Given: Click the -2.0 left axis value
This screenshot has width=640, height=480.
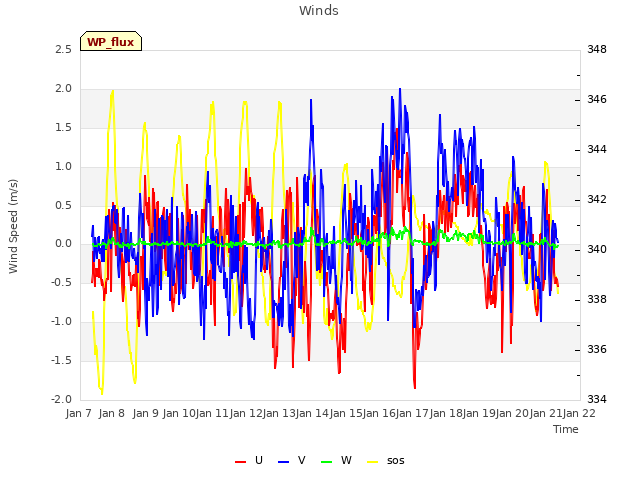Looking at the screenshot, I should [x=61, y=399].
